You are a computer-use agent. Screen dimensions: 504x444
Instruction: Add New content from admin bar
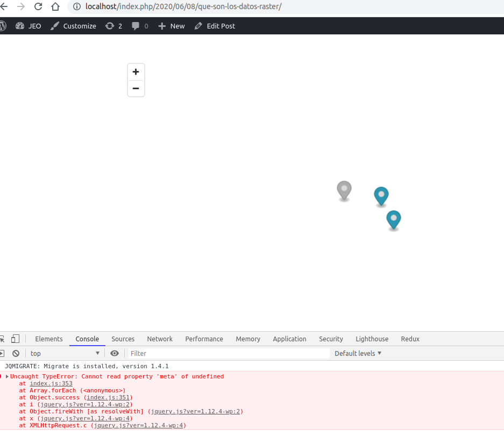[x=172, y=26]
